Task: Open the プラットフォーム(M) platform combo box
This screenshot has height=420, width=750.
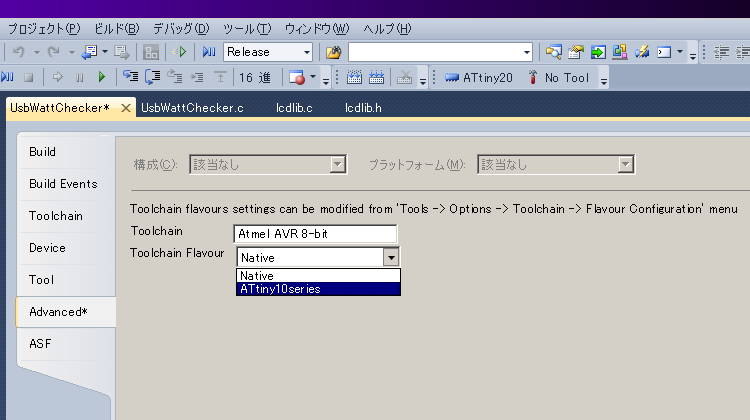Action: pyautogui.click(x=556, y=165)
